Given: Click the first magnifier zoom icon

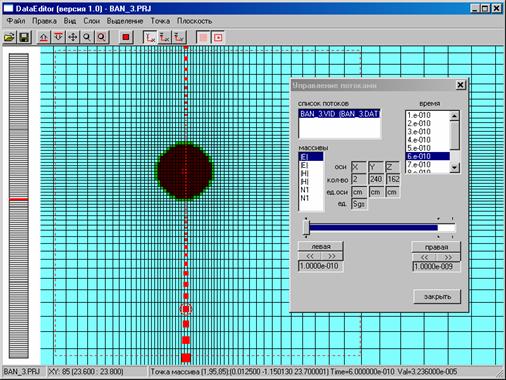Looking at the screenshot, I should [87, 37].
